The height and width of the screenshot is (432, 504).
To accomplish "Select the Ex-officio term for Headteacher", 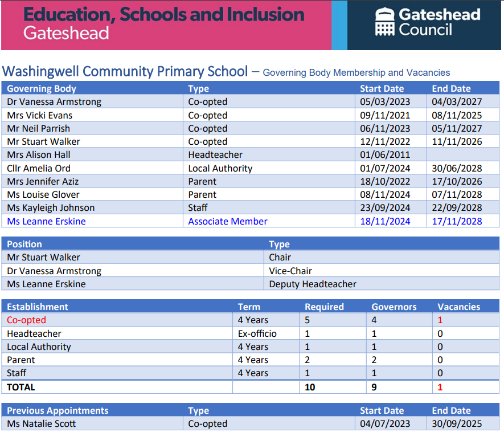I will (x=257, y=333).
